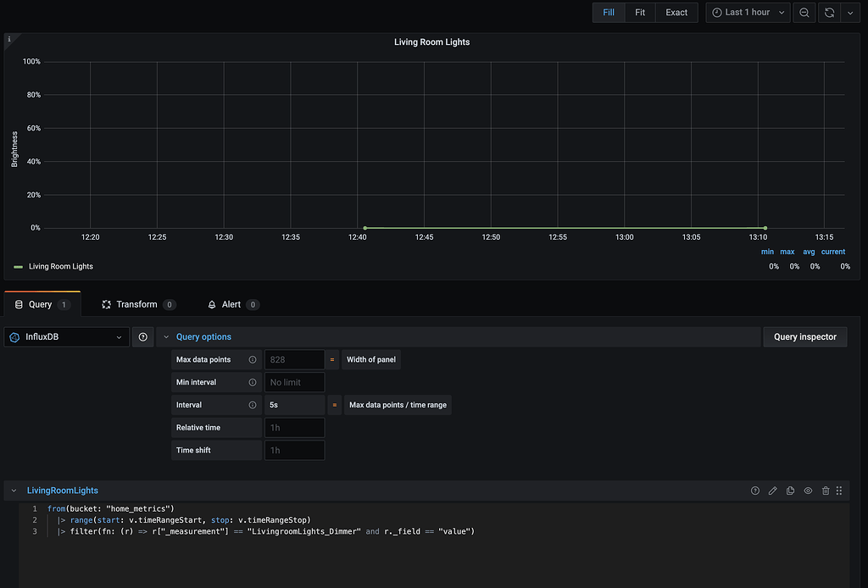This screenshot has height=588, width=868.
Task: Zoom out the time range with magnifier icon
Action: point(804,13)
